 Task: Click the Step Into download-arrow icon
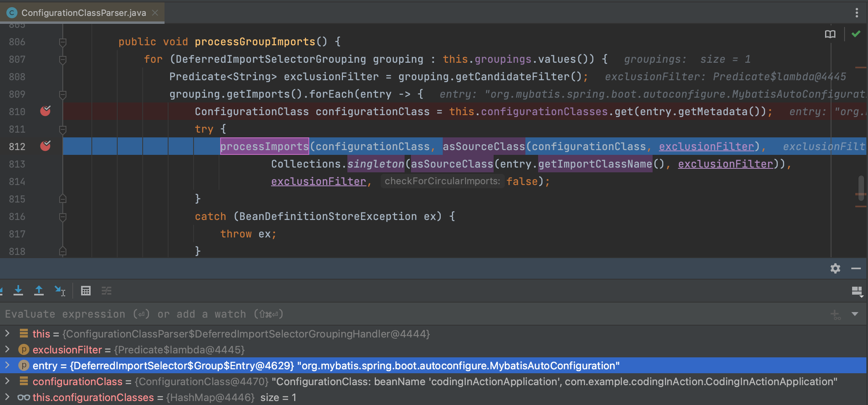[x=18, y=291]
